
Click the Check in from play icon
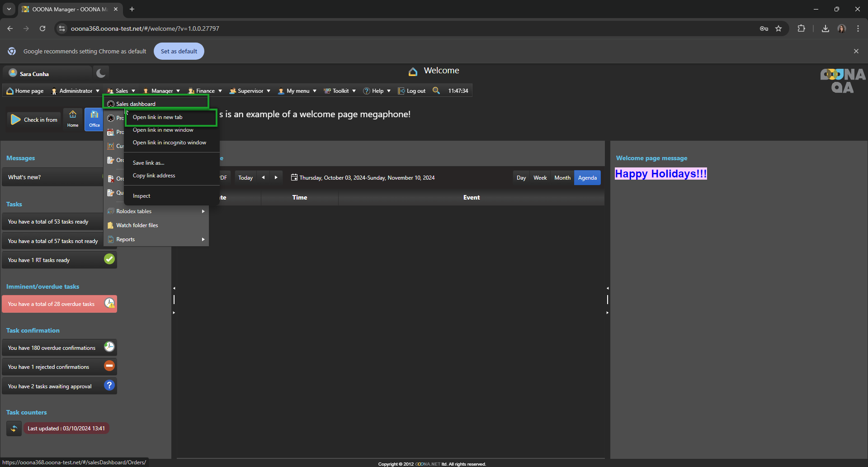[x=16, y=119]
